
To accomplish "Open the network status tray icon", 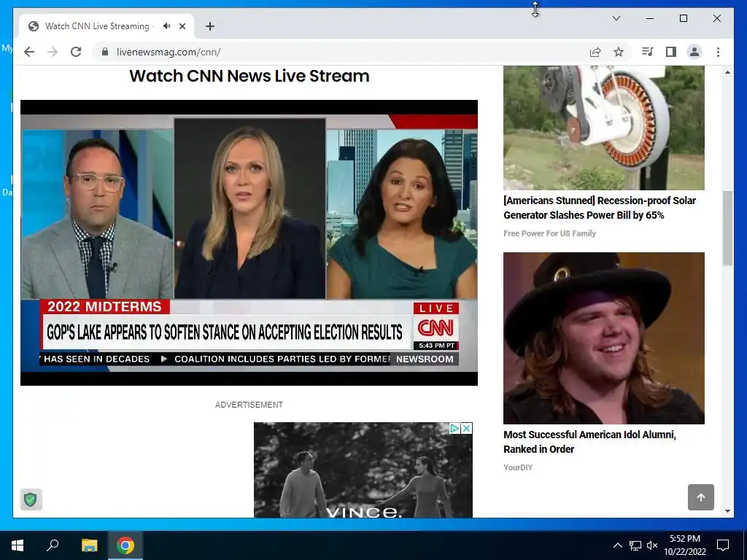I will (x=635, y=545).
